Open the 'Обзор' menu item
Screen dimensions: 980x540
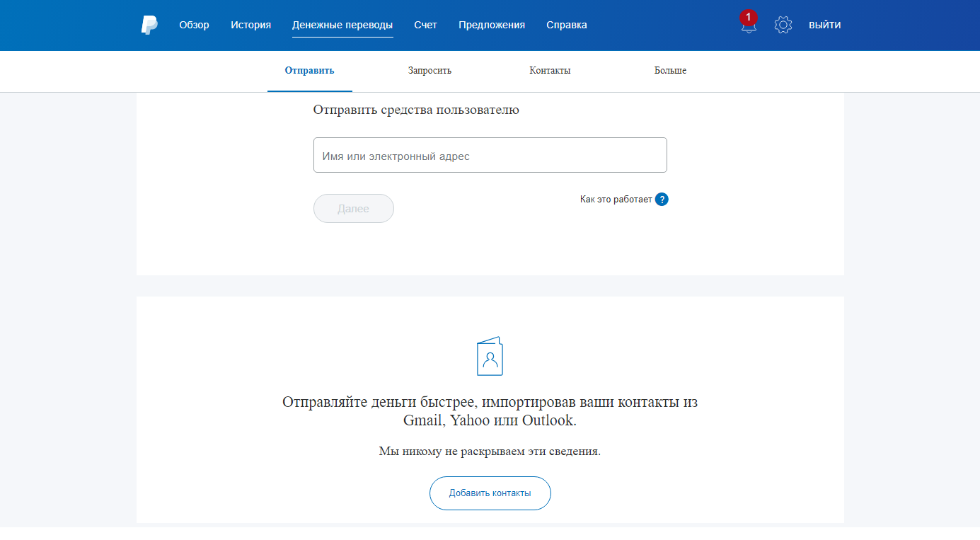(194, 24)
